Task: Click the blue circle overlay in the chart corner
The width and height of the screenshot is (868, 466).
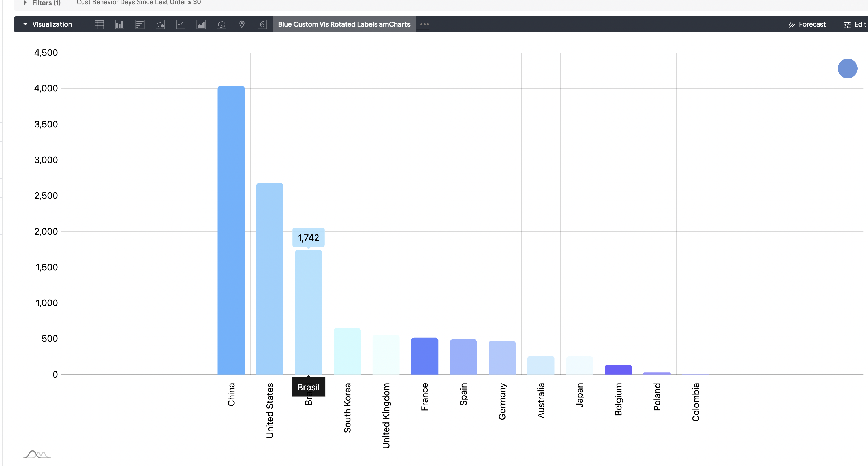Action: (x=848, y=69)
